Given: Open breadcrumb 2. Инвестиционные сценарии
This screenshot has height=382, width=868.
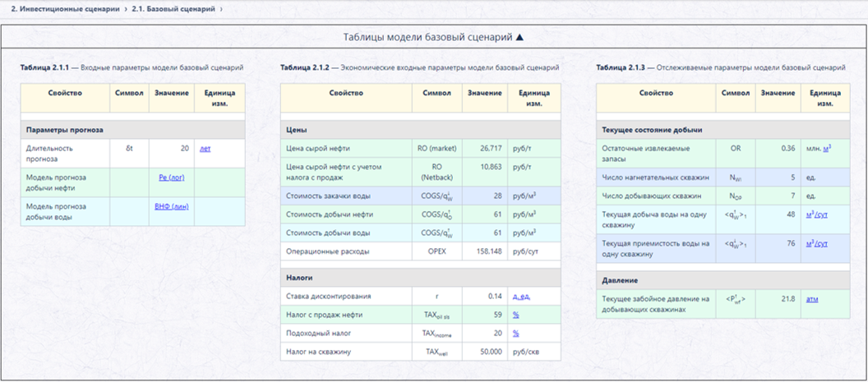Looking at the screenshot, I should point(65,9).
